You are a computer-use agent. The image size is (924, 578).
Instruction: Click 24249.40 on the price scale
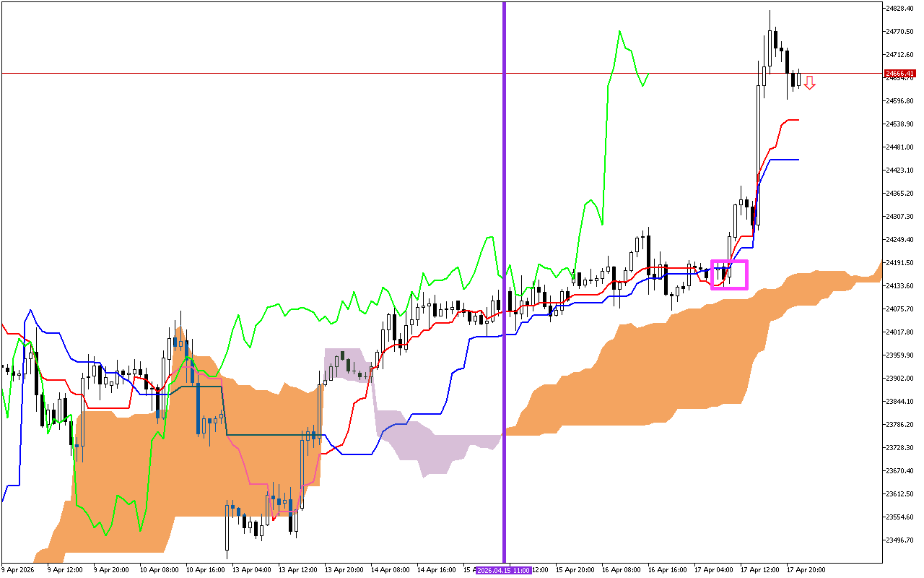900,240
